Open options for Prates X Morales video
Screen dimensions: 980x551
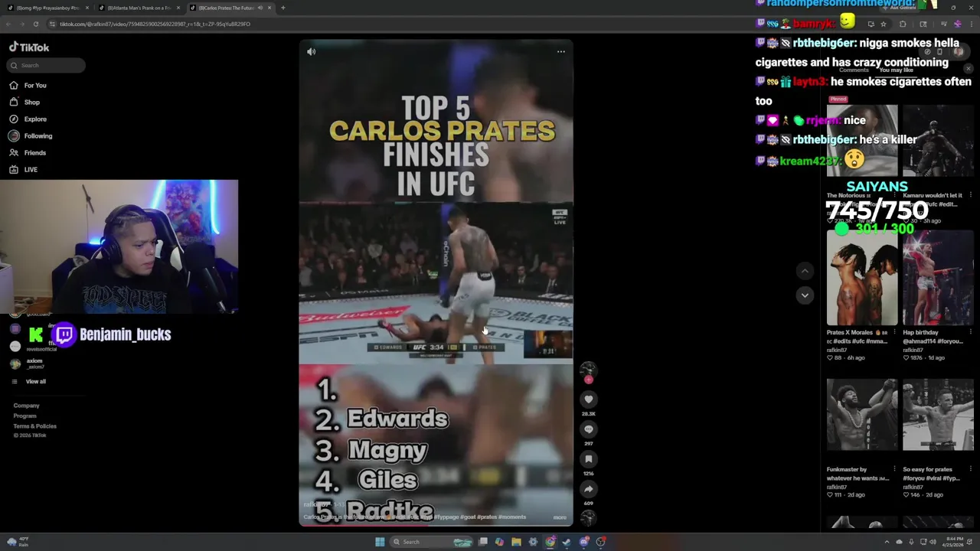point(894,332)
